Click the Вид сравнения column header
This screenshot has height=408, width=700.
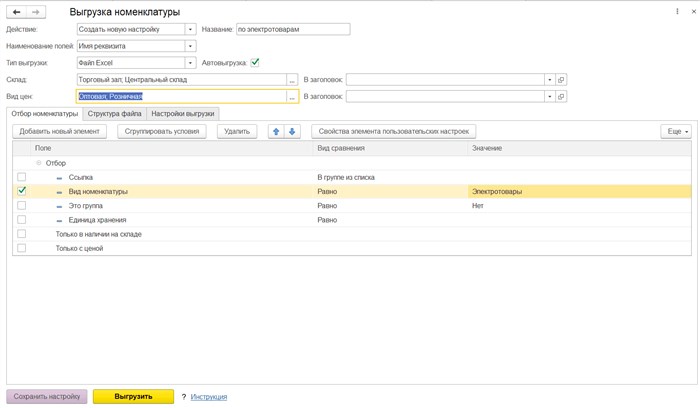[390, 148]
